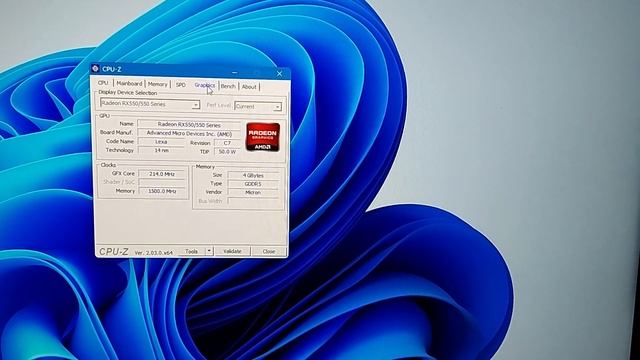The width and height of the screenshot is (640, 360).
Task: Click the Code Name value Lexa
Action: click(161, 142)
